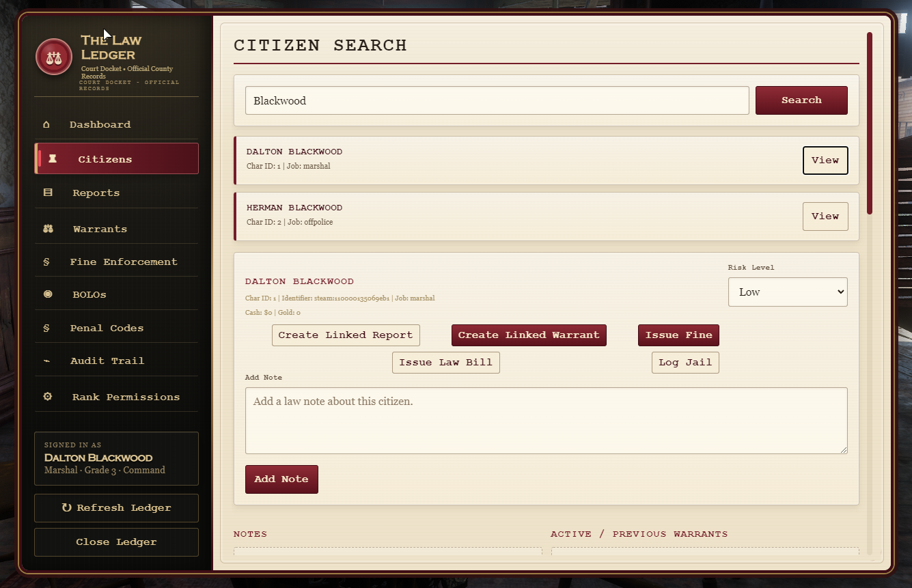912x588 pixels.
Task: Click the Add Note button
Action: click(x=281, y=479)
